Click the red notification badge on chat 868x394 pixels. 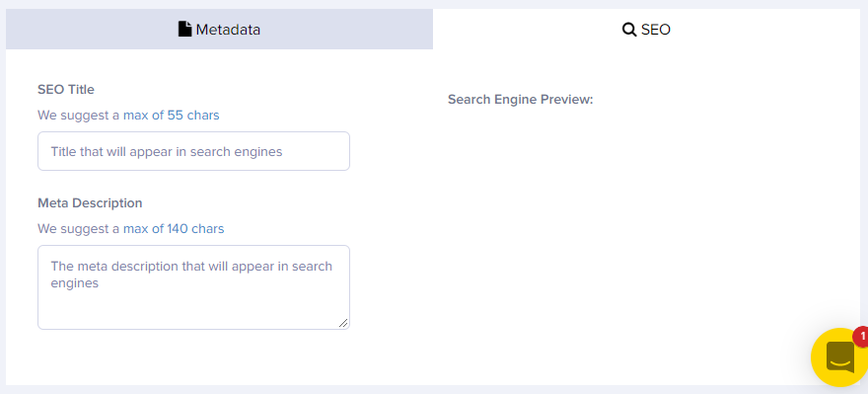[x=861, y=337]
